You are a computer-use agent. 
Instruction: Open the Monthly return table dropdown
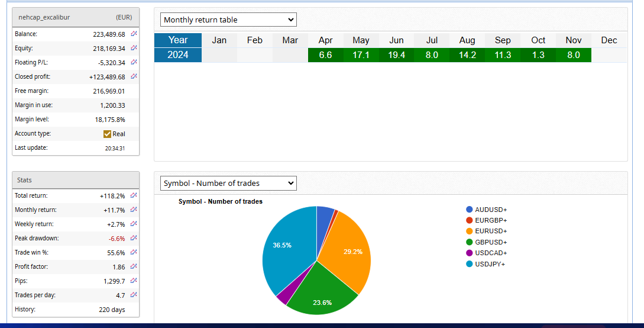click(228, 20)
